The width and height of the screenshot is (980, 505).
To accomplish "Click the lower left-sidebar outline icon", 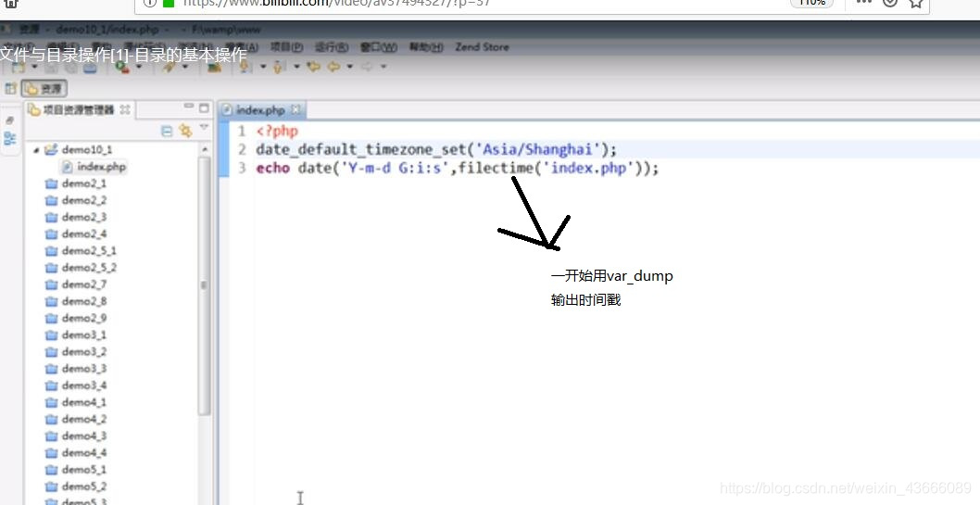I will [x=10, y=138].
